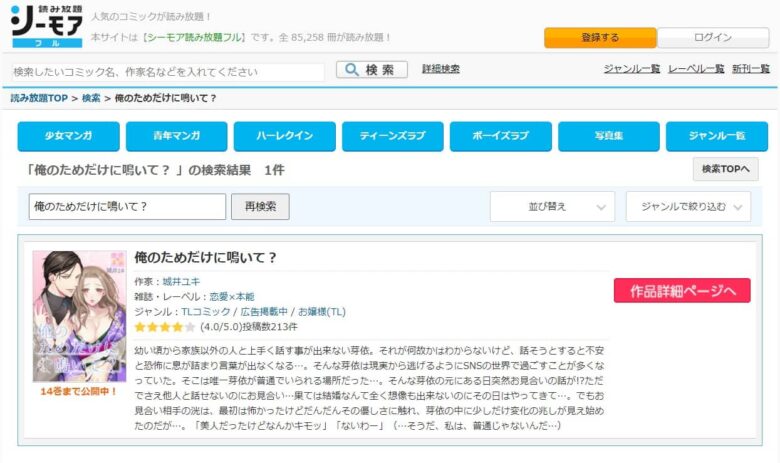Open the 検索 breadcrumb link

91,98
